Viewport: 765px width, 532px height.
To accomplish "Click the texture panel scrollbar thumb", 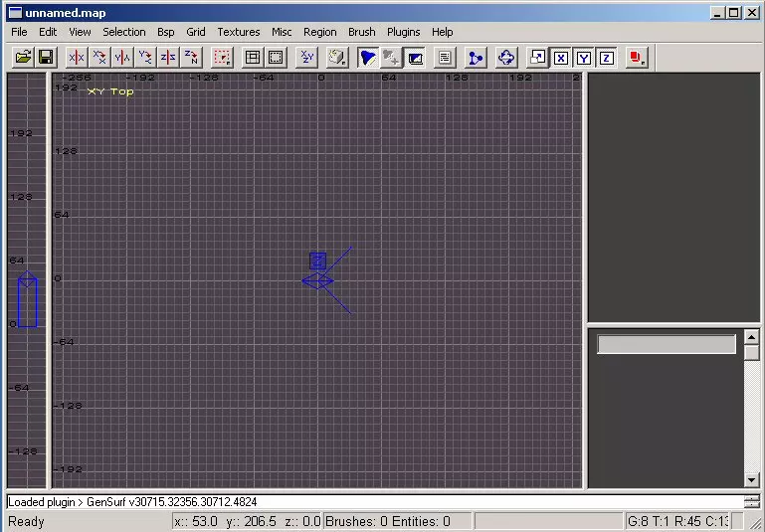I will (752, 353).
